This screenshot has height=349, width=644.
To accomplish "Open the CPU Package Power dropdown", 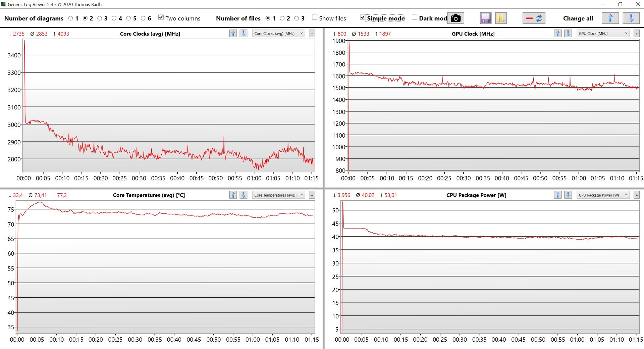I will coord(603,195).
